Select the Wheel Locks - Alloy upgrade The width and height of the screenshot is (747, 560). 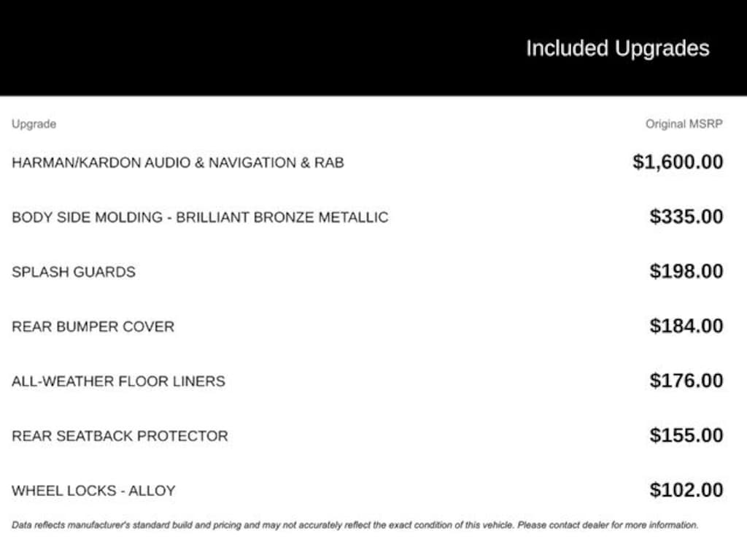point(93,490)
